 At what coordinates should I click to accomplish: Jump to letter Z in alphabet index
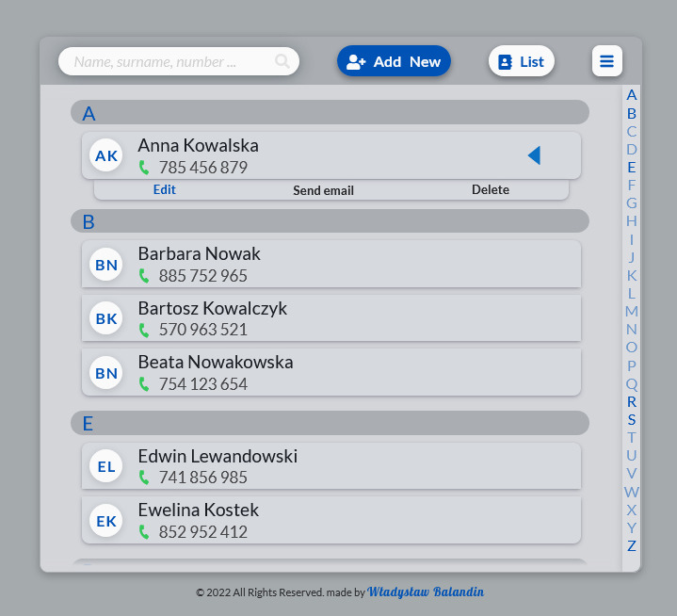[632, 545]
